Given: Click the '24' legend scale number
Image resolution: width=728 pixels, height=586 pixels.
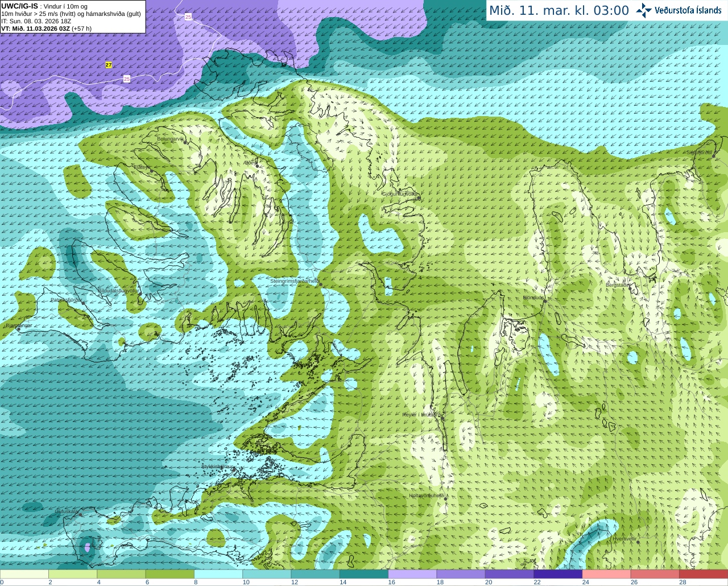Looking at the screenshot, I should (x=585, y=582).
